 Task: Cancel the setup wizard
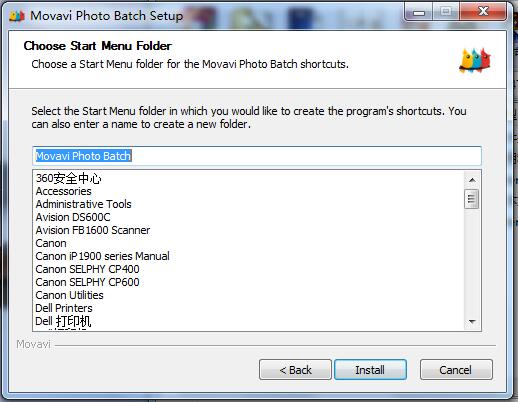pyautogui.click(x=456, y=370)
